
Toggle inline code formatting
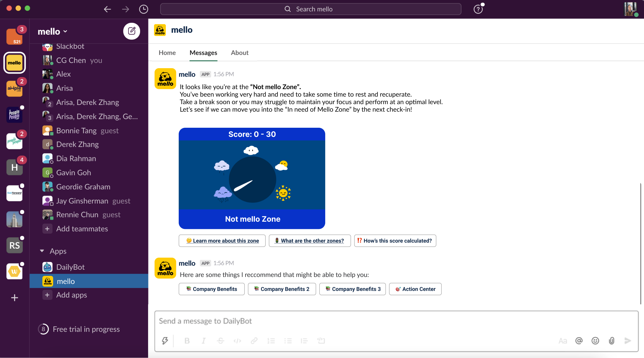[237, 341]
